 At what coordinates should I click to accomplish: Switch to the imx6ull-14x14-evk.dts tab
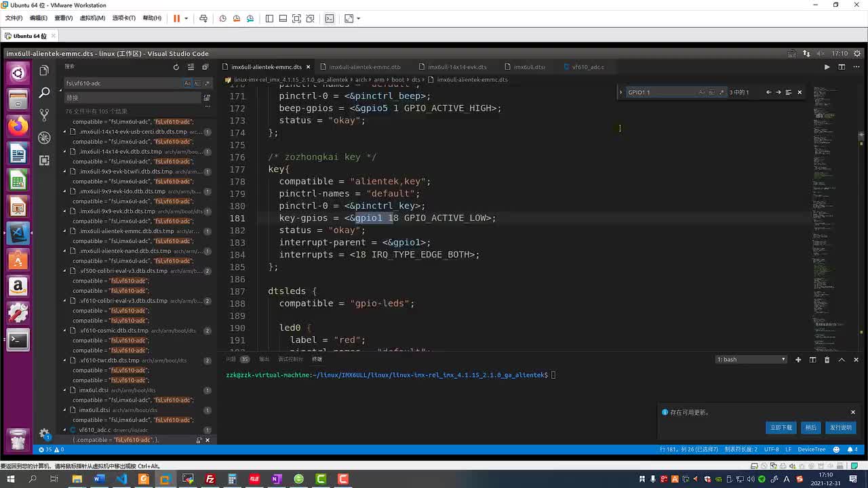point(457,67)
